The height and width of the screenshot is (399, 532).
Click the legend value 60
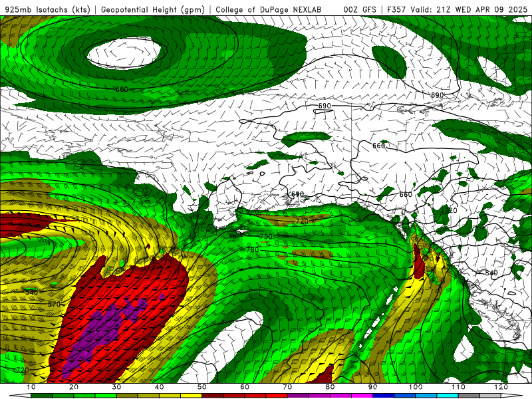coord(245,387)
